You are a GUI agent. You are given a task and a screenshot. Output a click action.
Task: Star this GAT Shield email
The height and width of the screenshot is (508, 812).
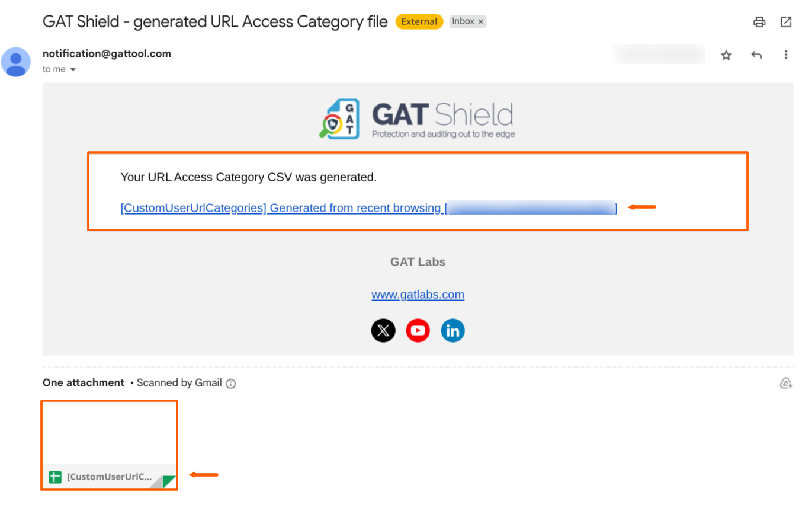(726, 55)
